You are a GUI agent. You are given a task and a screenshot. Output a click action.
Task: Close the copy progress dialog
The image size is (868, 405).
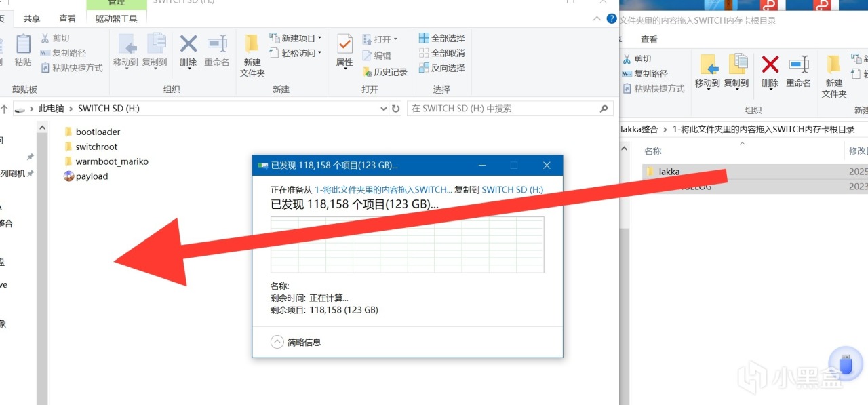tap(547, 165)
